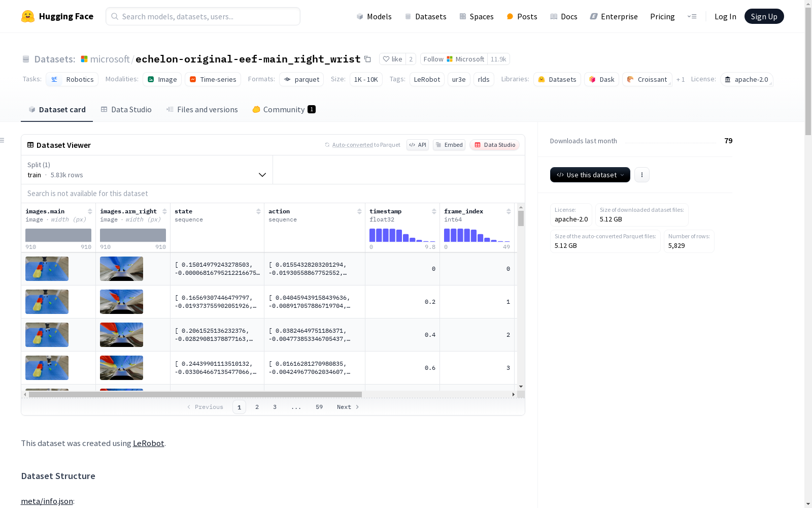Open the Robotics task tag
This screenshot has width=812, height=508.
[72, 79]
